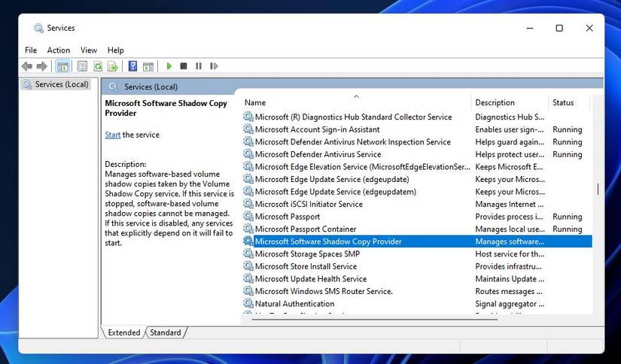
Task: Click gear icon for Natural Authentication row
Action: [248, 304]
